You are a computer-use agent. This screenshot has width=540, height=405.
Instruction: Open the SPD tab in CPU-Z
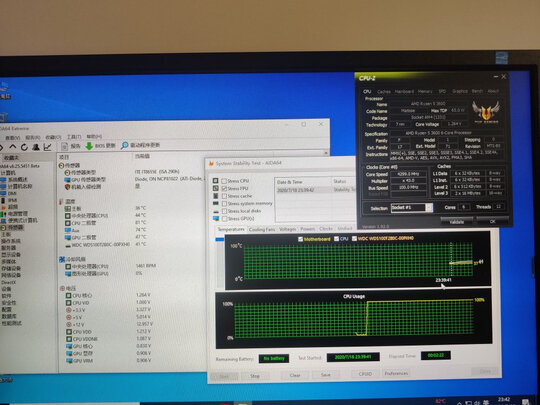pyautogui.click(x=442, y=91)
